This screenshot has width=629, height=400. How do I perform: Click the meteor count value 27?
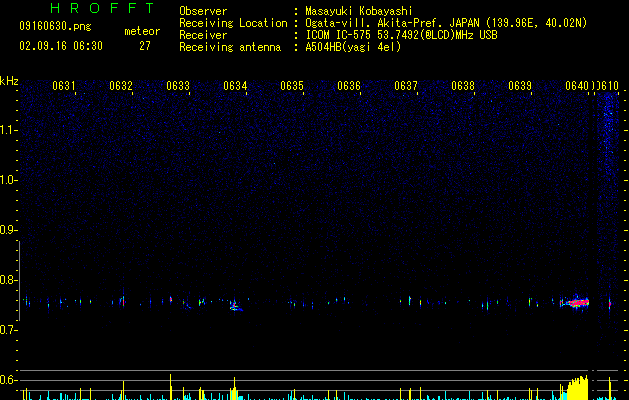pos(145,46)
